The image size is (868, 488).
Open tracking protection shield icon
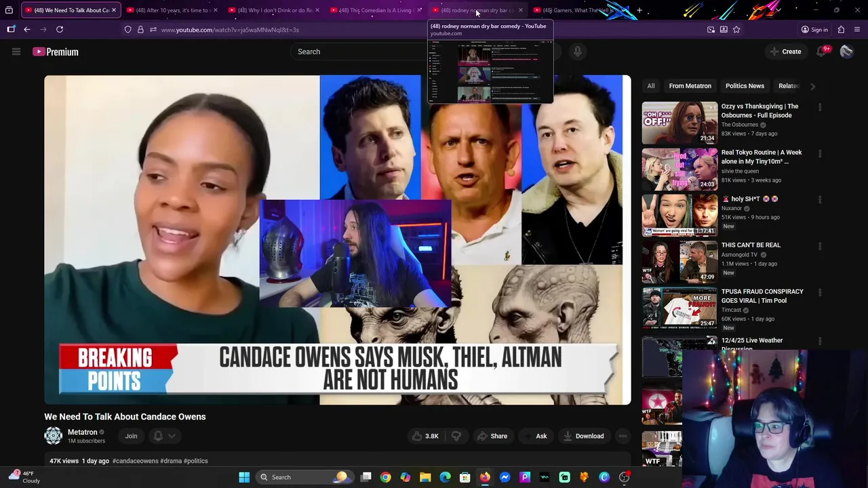127,30
